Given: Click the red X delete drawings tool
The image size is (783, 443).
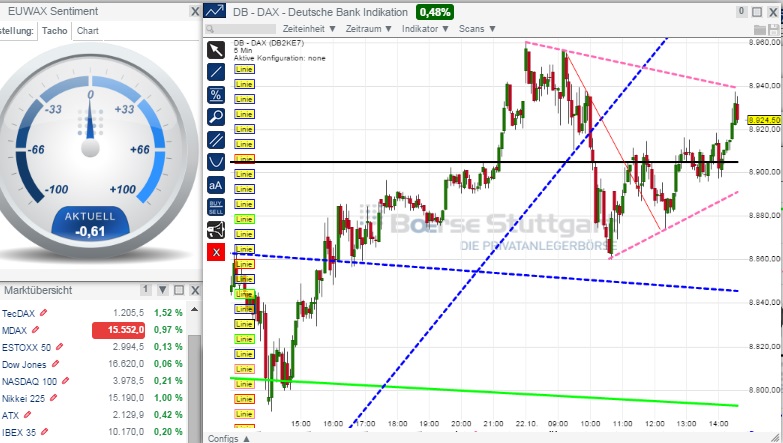Looking at the screenshot, I should 216,252.
